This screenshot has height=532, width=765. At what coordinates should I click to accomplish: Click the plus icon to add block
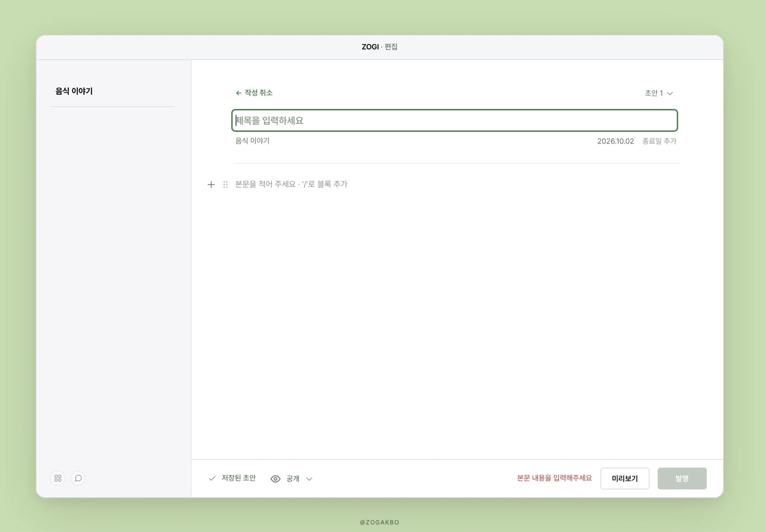coord(211,185)
